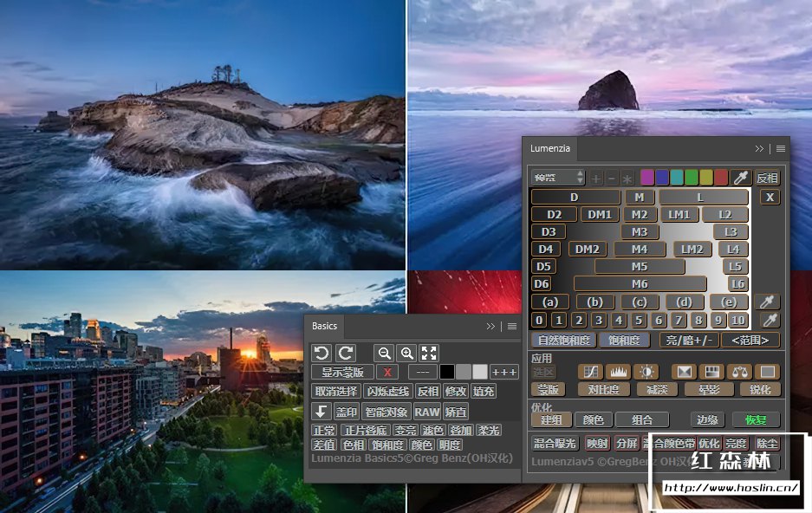This screenshot has width=812, height=513.
Task: Click the 对比度 apply button
Action: 604,389
